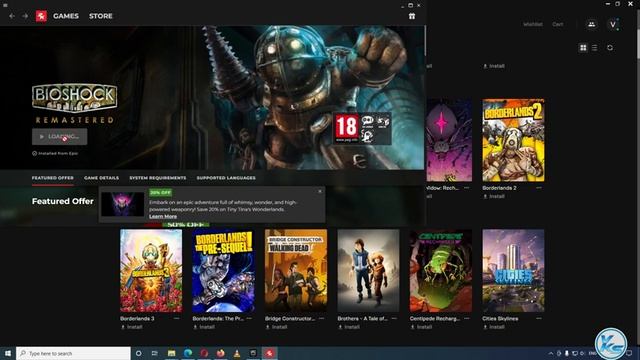
Task: Click the BioShock LOADING play button
Action: tap(60, 137)
